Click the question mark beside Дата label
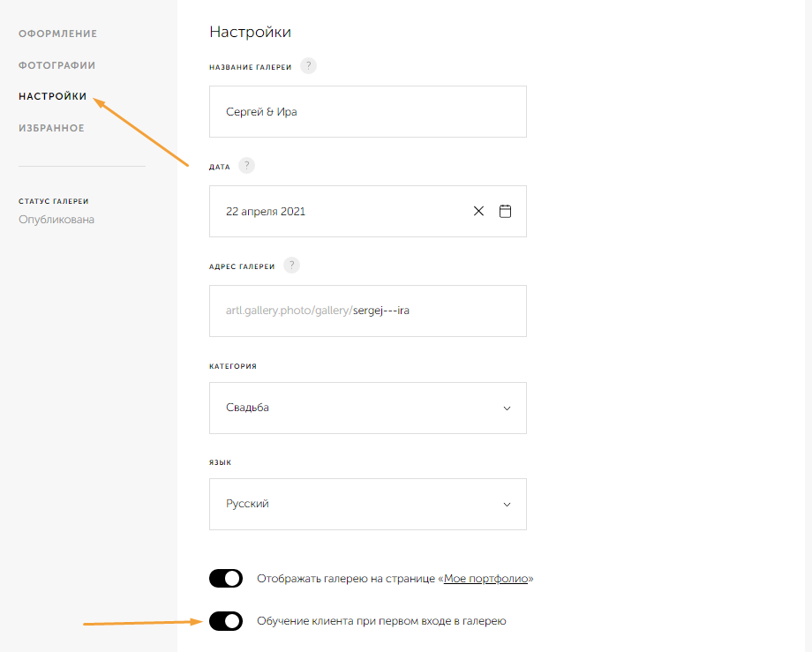Viewport: 812px width, 652px height. (246, 166)
